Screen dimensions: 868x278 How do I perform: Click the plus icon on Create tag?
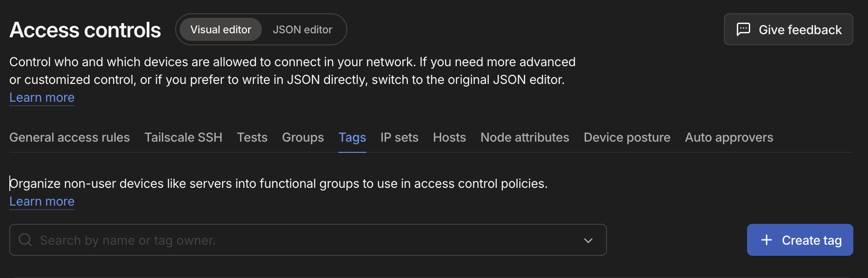[x=766, y=240]
